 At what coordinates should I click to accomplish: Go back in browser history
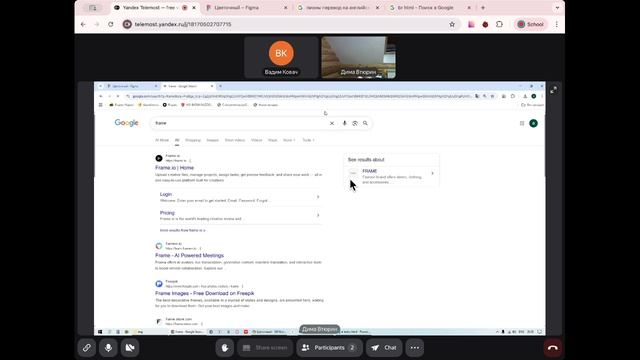(83, 24)
